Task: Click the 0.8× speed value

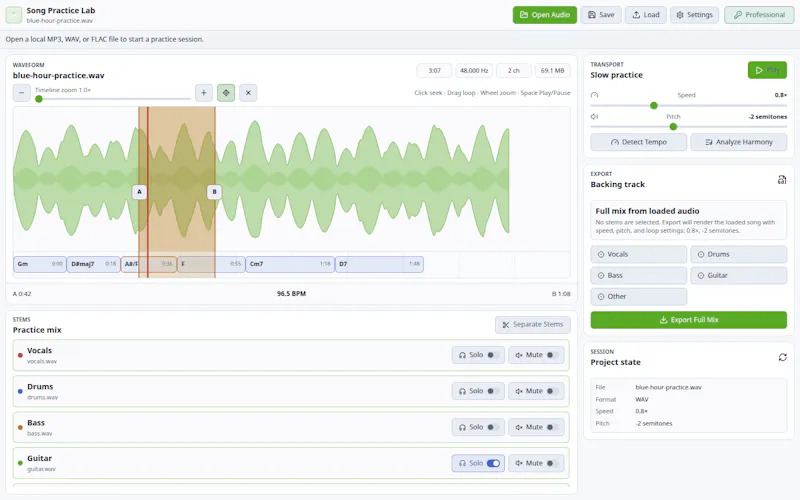Action: (780, 95)
